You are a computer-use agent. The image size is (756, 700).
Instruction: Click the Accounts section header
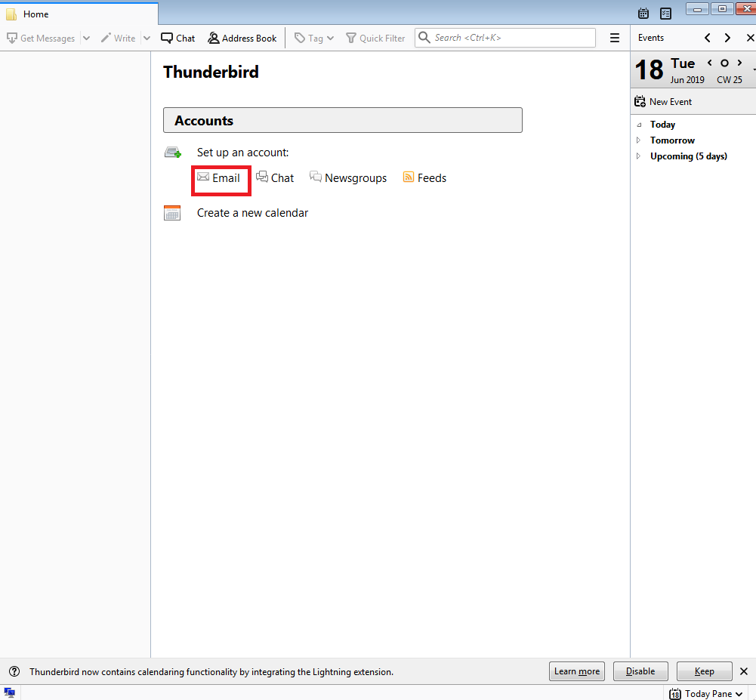coord(343,120)
